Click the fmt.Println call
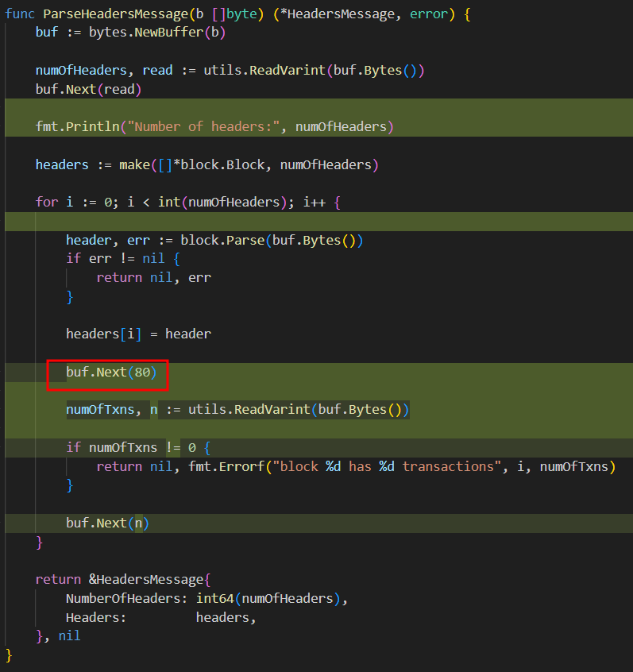 [x=214, y=127]
